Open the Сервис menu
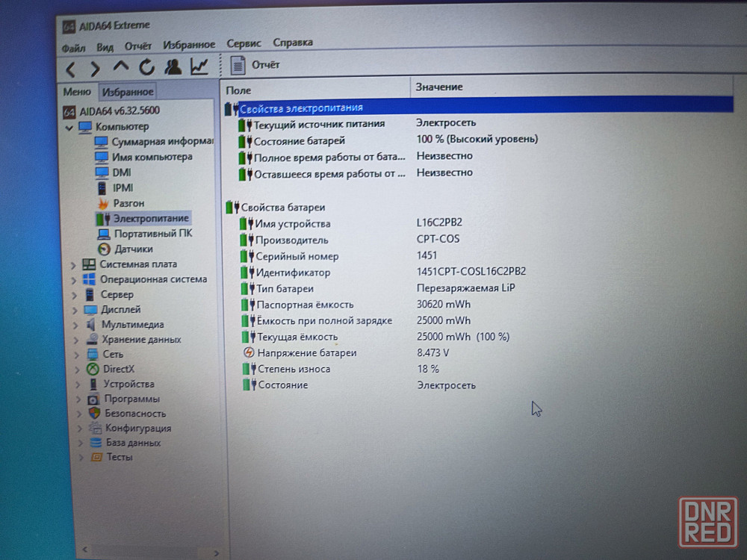This screenshot has height=560, width=747. [244, 43]
